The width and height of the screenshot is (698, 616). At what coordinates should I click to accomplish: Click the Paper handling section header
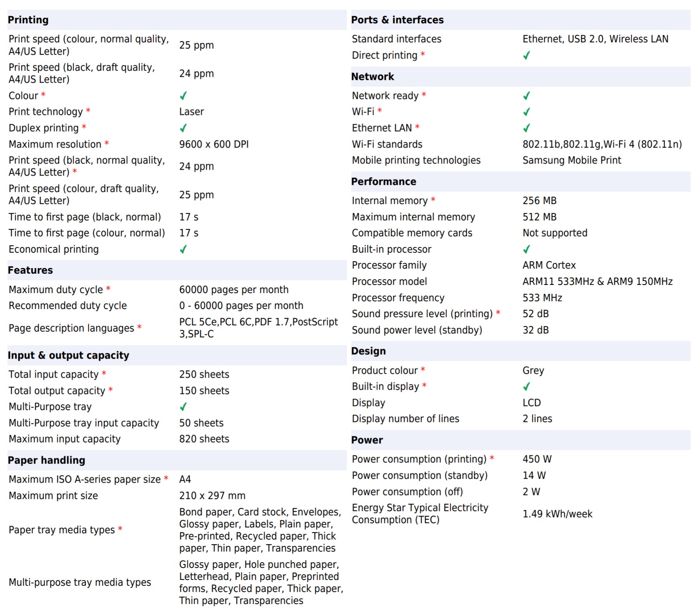[46, 460]
